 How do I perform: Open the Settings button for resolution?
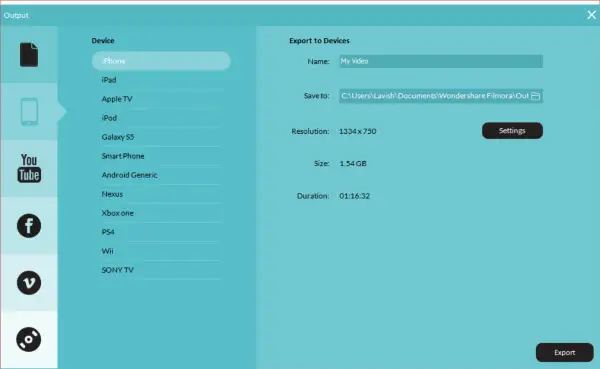512,131
